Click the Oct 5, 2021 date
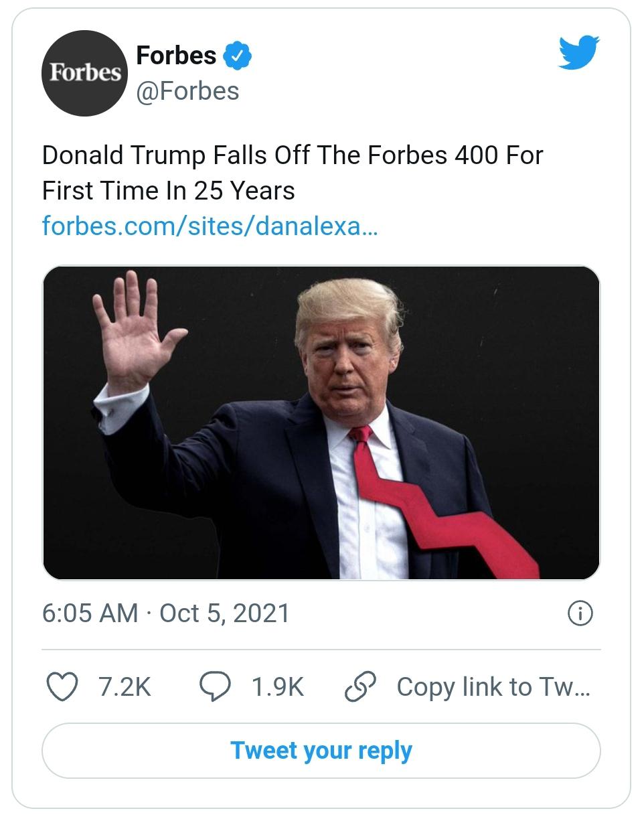644x817 pixels. tap(225, 613)
